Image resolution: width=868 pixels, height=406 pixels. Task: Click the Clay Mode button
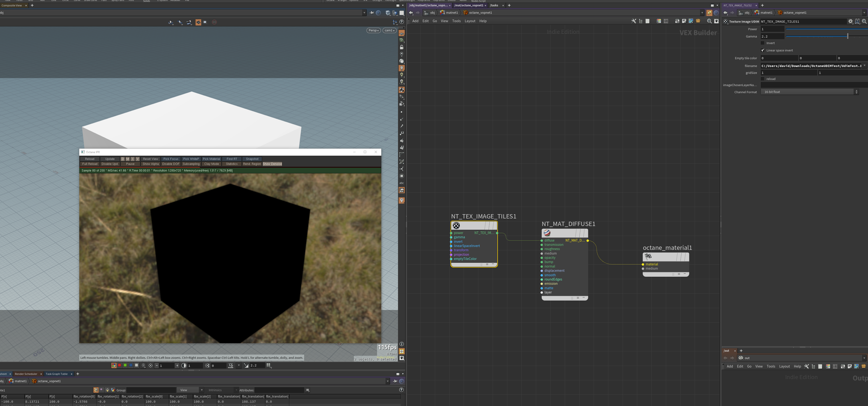(211, 164)
